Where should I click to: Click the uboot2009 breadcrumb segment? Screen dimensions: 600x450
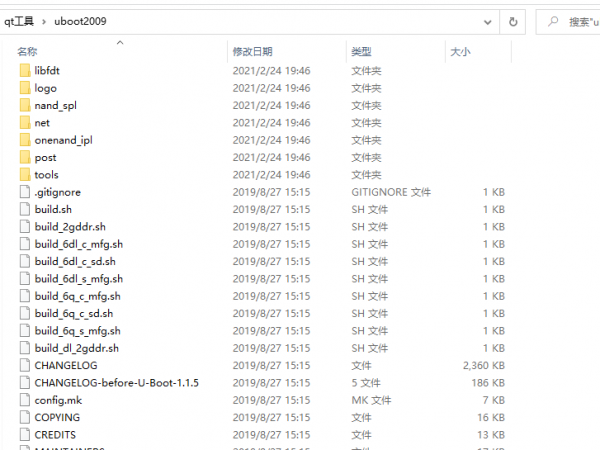pos(78,21)
